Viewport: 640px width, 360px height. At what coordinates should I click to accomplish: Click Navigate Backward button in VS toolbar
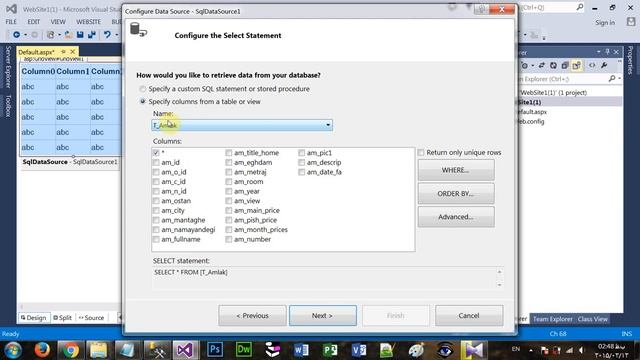(16, 35)
